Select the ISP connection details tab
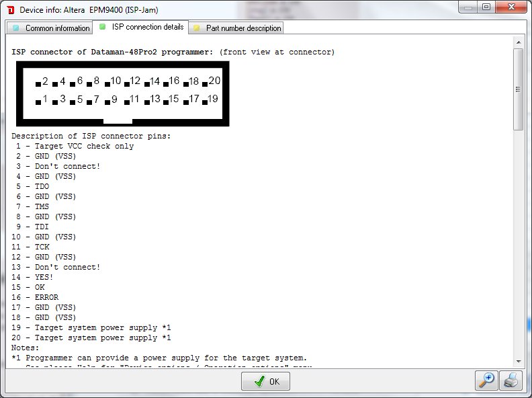The image size is (532, 398). click(147, 28)
